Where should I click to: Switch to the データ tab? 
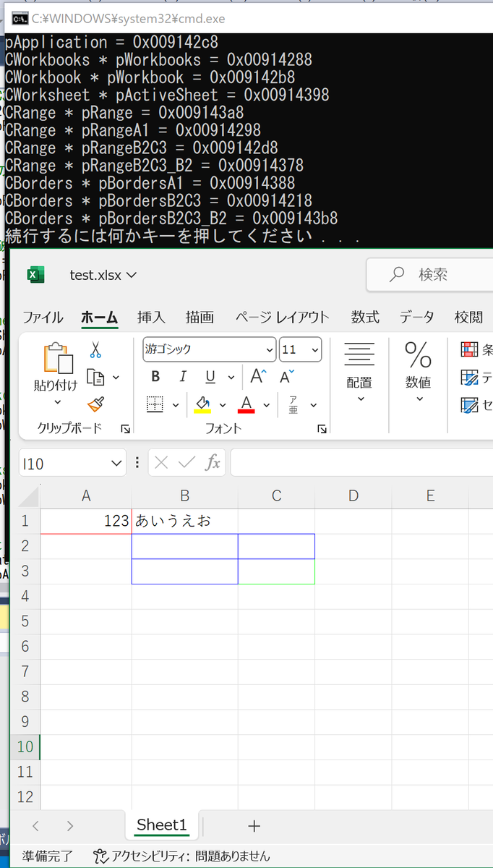coord(417,317)
